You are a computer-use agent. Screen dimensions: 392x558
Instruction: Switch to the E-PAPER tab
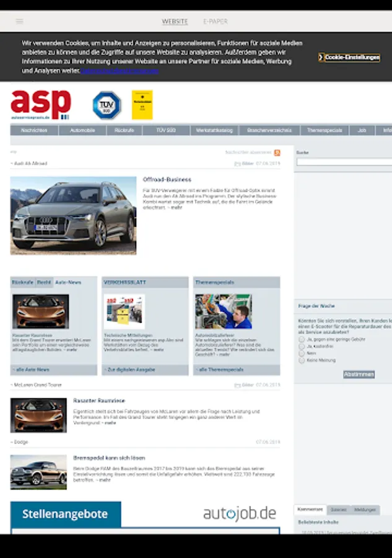216,21
